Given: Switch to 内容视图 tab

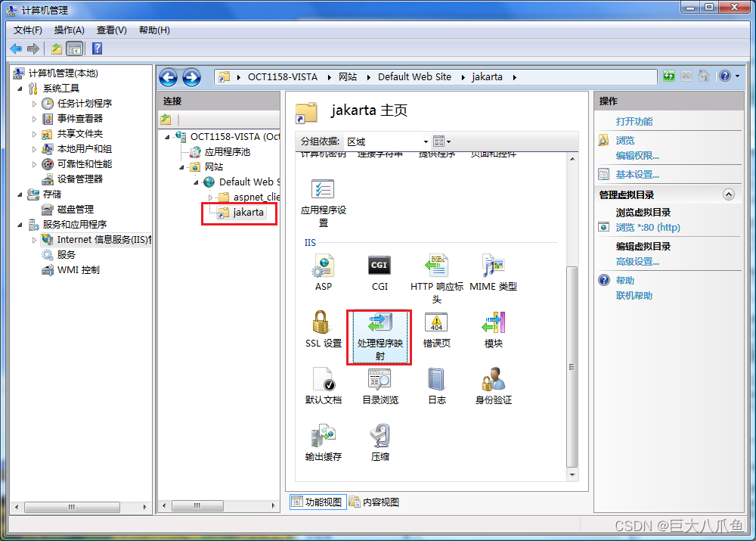Looking at the screenshot, I should pos(375,502).
